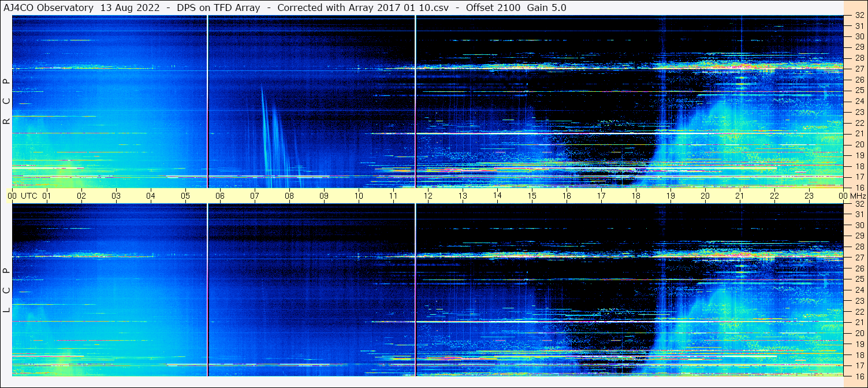Click the 19 hour label on the UTC axis
868x388 pixels.
tap(670, 196)
